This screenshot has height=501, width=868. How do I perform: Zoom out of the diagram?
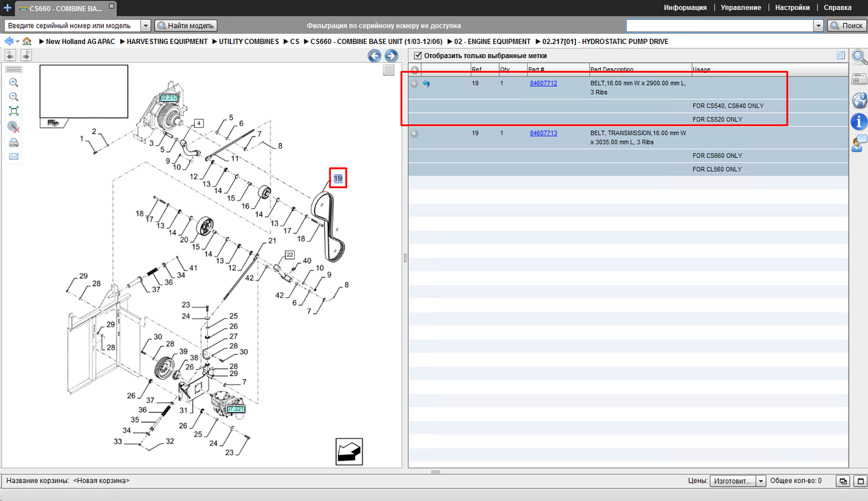pyautogui.click(x=13, y=97)
